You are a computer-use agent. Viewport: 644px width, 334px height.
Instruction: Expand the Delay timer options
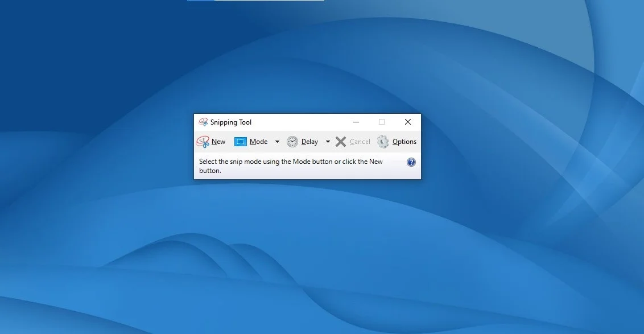(x=328, y=141)
